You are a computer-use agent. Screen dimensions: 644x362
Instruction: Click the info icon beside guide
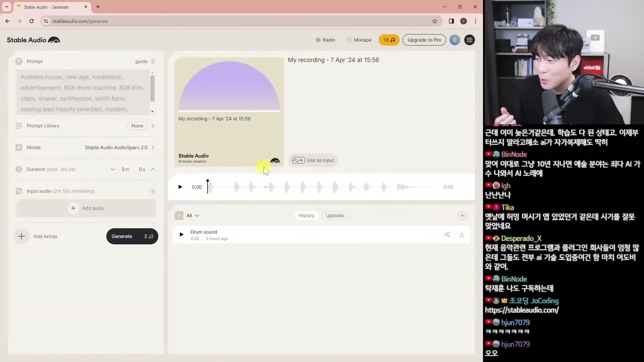click(x=153, y=61)
